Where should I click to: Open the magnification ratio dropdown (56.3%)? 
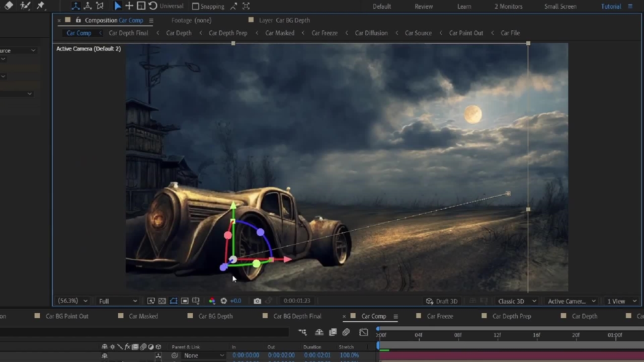pyautogui.click(x=72, y=301)
